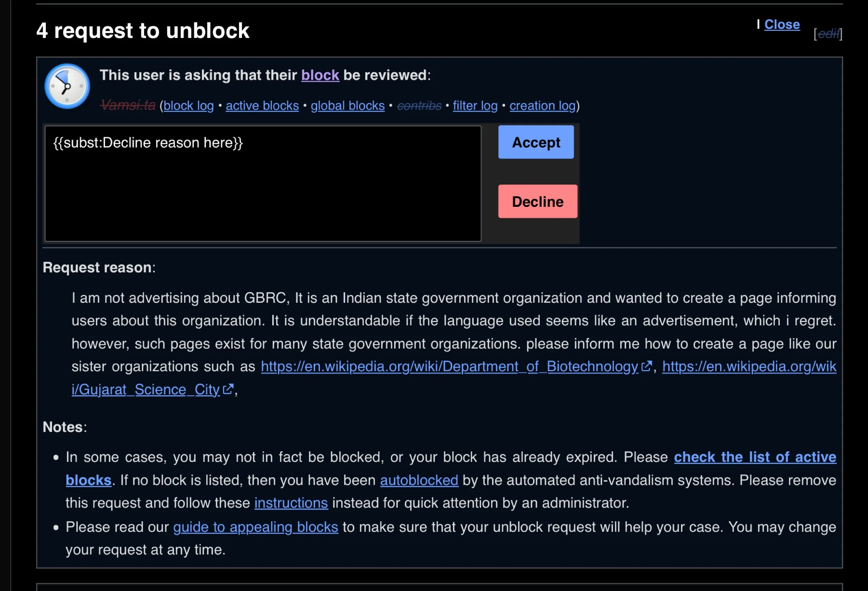Open the struck-through contribs link
868x591 pixels.
click(419, 105)
